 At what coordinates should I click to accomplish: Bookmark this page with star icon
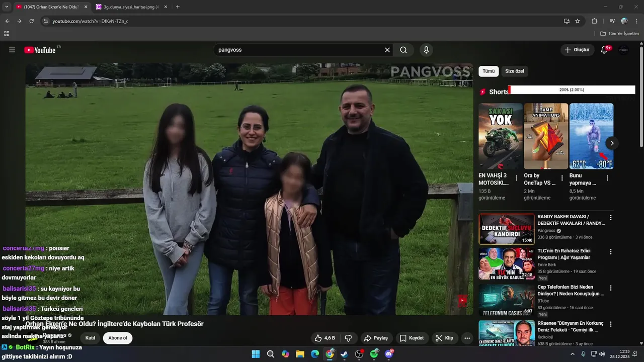tap(578, 21)
